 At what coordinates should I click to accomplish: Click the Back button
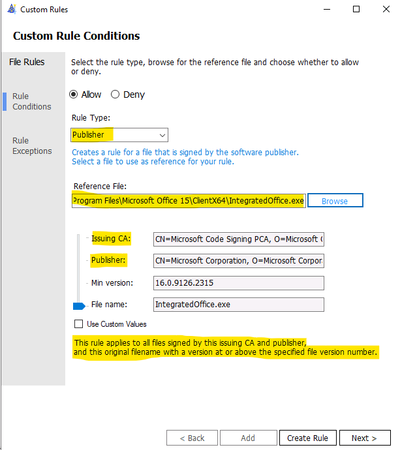coord(192,438)
